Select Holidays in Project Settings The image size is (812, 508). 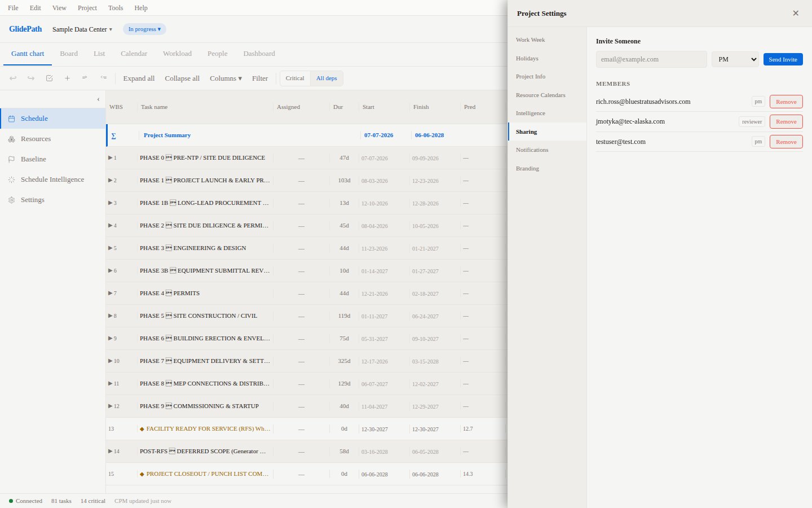point(547,58)
